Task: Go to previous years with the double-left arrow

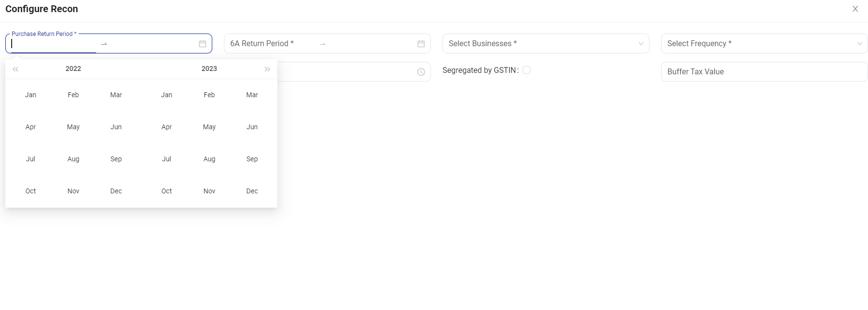Action: pyautogui.click(x=16, y=69)
